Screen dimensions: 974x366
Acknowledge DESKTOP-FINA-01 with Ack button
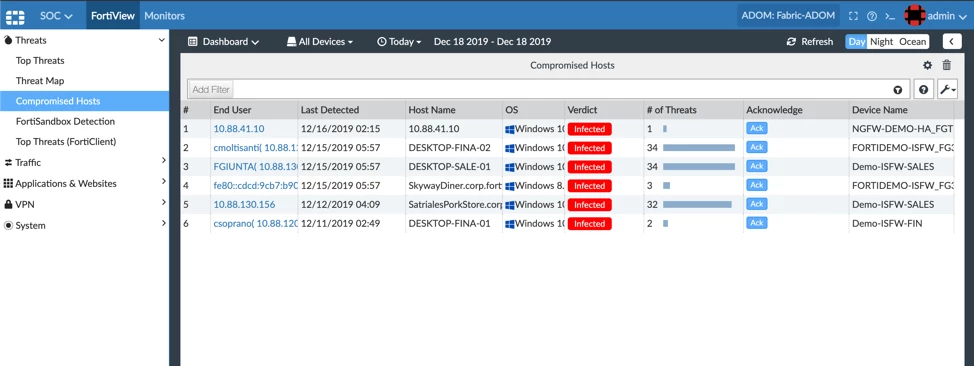(x=757, y=223)
